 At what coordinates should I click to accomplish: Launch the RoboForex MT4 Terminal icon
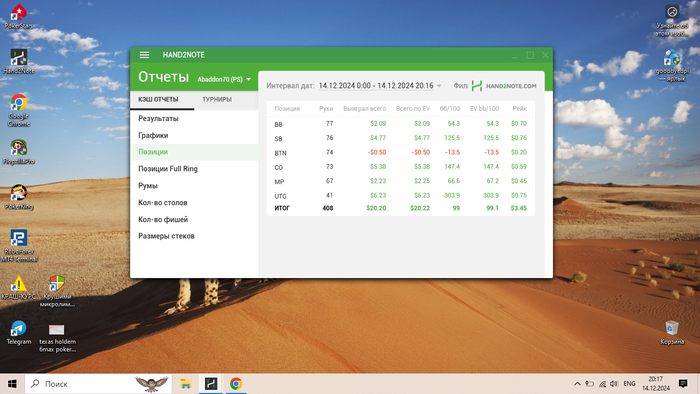[x=19, y=245]
